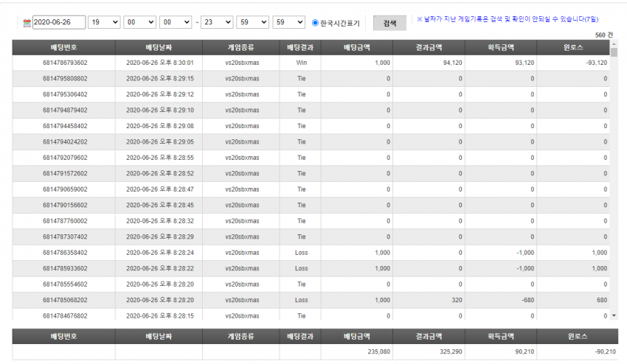The width and height of the screenshot is (627, 364).
Task: Click the 베팅결과 column header in top table
Action: click(300, 47)
